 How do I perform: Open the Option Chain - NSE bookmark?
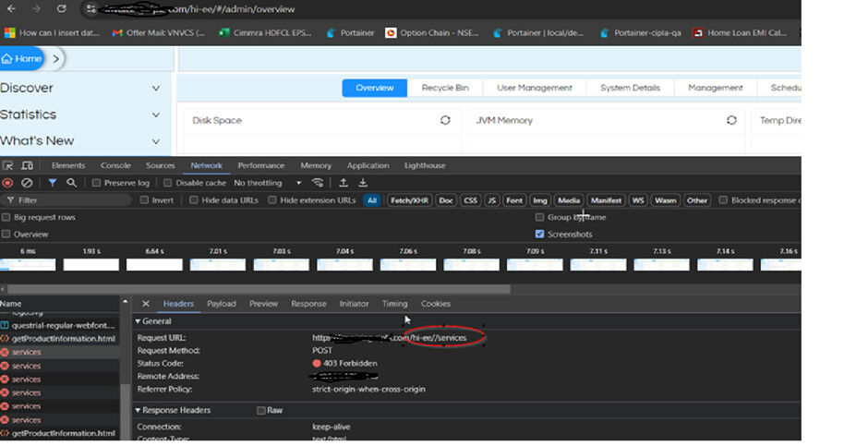tap(432, 32)
